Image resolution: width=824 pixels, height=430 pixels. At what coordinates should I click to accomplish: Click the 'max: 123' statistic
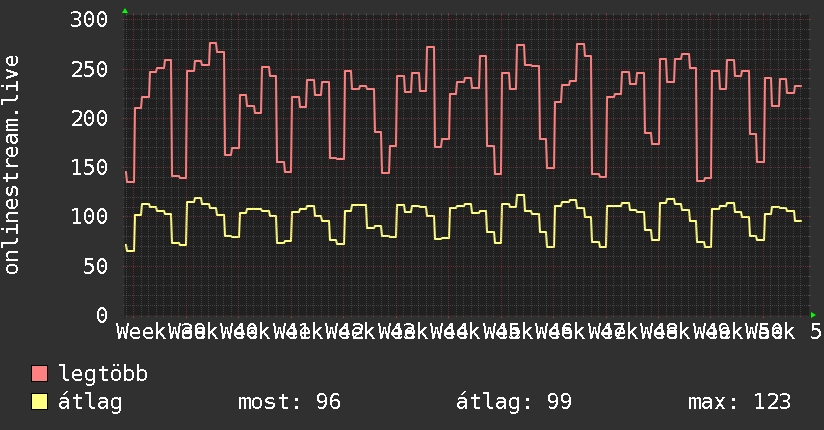[739, 402]
